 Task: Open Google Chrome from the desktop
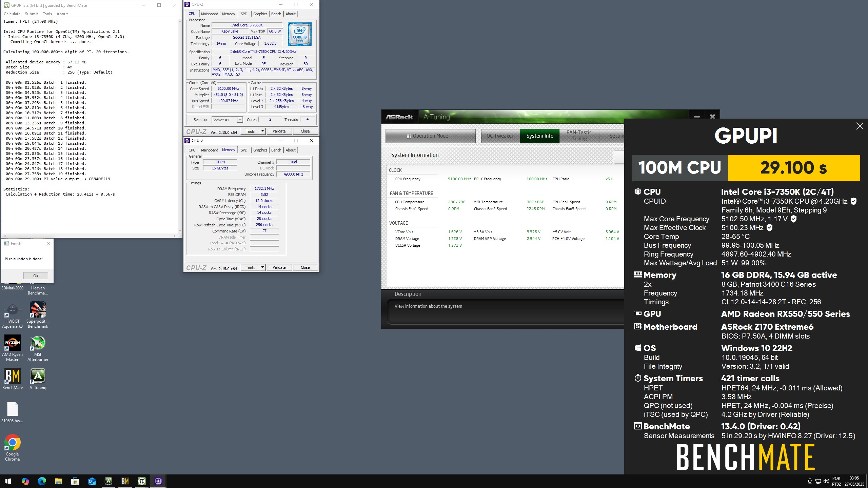point(12,448)
